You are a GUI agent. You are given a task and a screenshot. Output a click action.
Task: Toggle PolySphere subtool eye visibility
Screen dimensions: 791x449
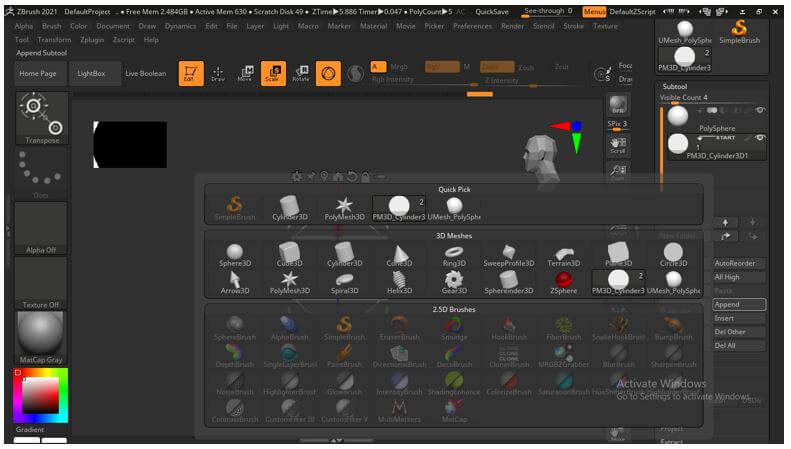[760, 110]
